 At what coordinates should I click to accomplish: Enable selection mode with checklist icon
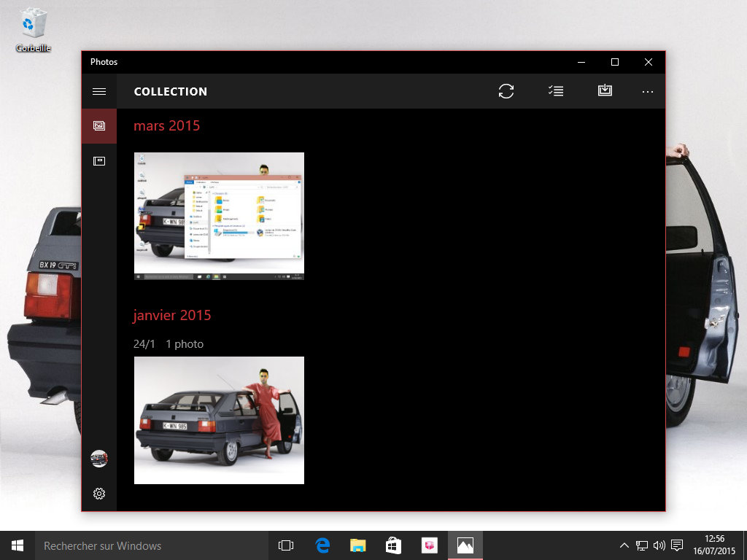pyautogui.click(x=556, y=91)
